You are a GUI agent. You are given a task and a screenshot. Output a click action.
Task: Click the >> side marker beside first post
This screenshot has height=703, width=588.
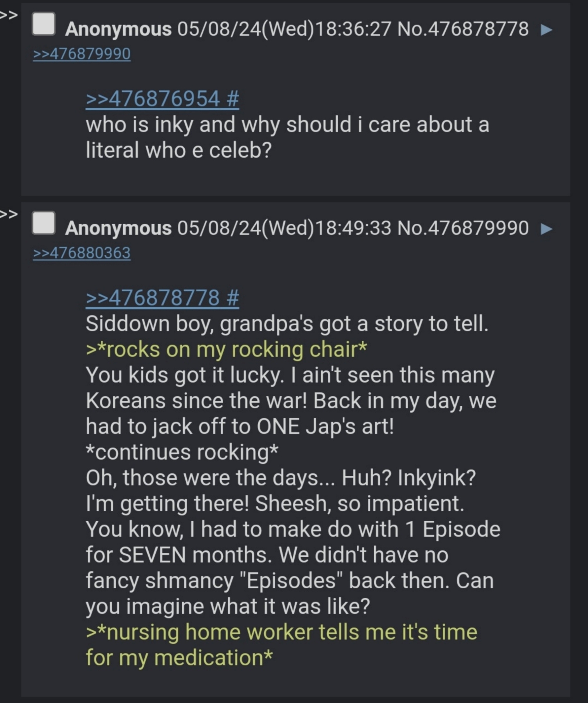(9, 16)
